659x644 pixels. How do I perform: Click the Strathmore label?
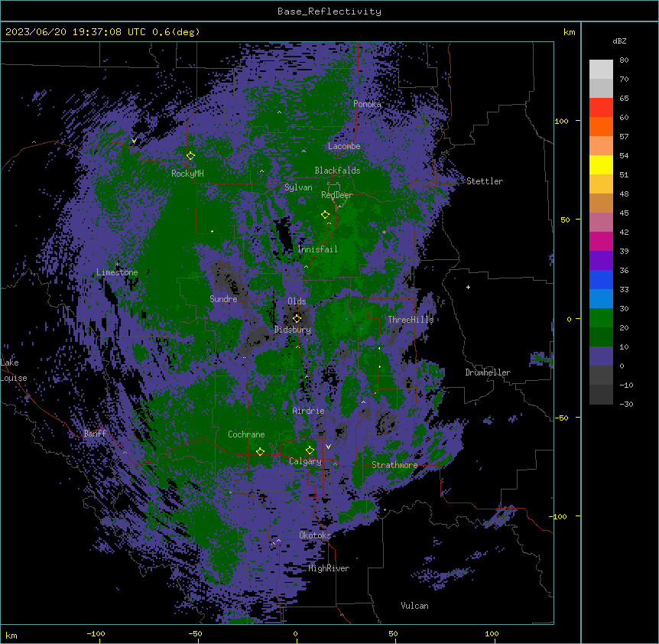coord(394,465)
